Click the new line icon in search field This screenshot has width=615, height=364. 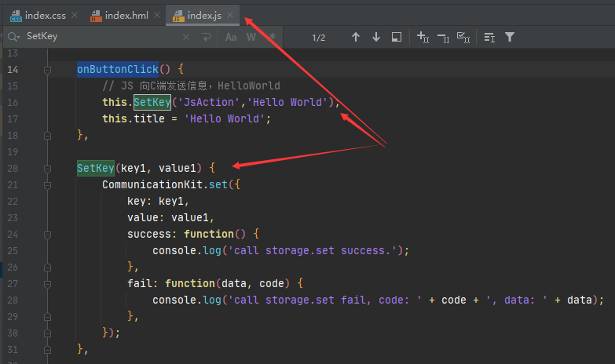(207, 37)
